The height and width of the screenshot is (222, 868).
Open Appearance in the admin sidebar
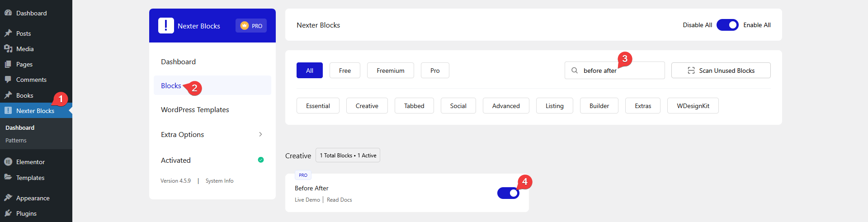click(33, 198)
